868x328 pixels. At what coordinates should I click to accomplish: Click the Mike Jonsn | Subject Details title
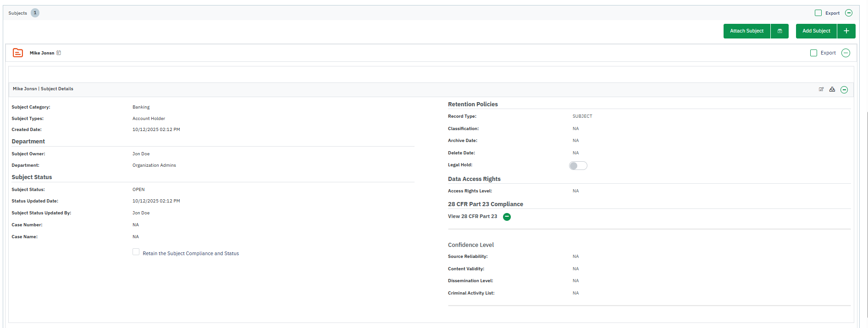pos(43,89)
